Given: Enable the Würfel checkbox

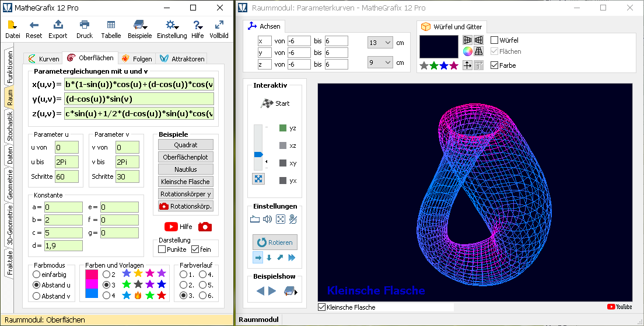Looking at the screenshot, I should pos(495,40).
